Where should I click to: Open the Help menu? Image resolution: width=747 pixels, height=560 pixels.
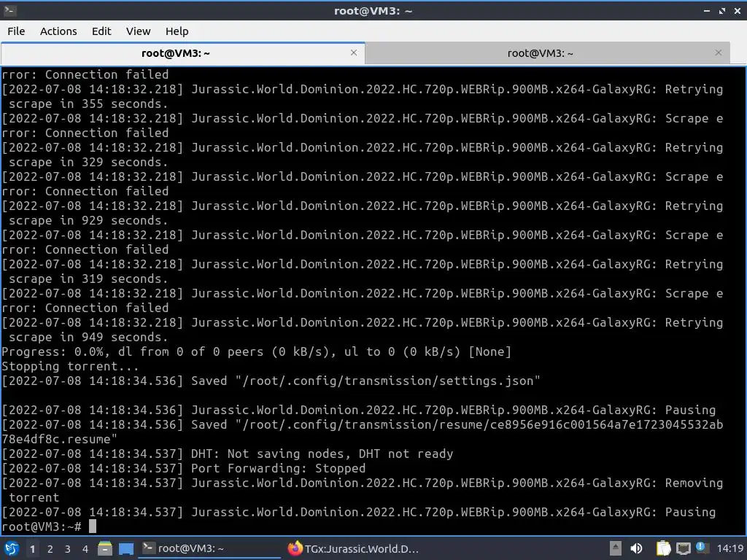(x=177, y=31)
